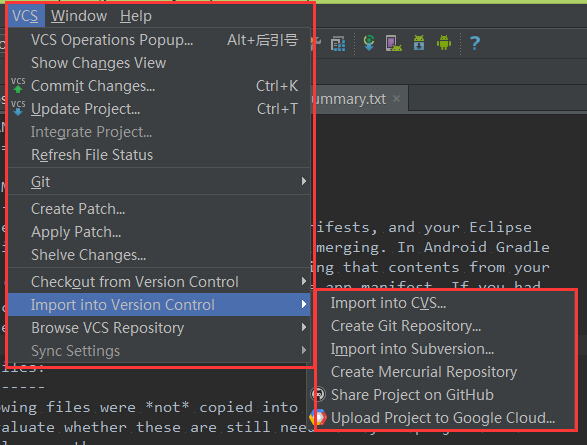Screen dimensions: 587x445
Task: Expand the Git submenu arrow
Action: (304, 181)
